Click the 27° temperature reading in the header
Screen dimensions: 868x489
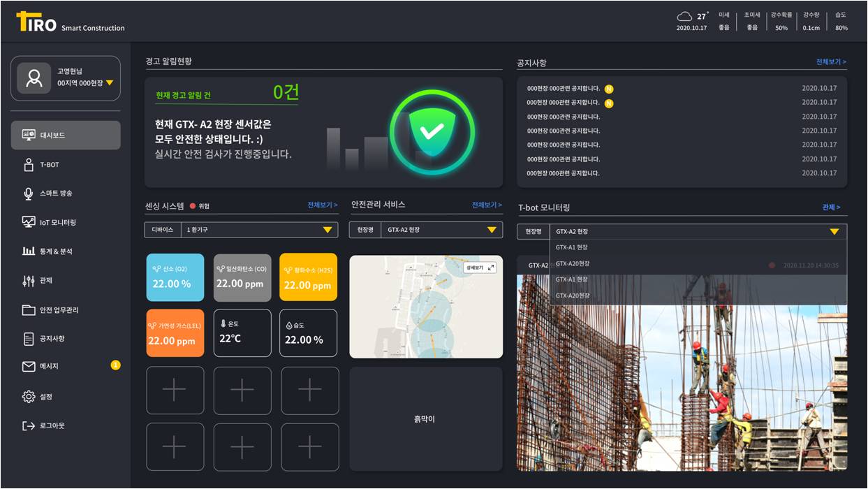coord(703,16)
